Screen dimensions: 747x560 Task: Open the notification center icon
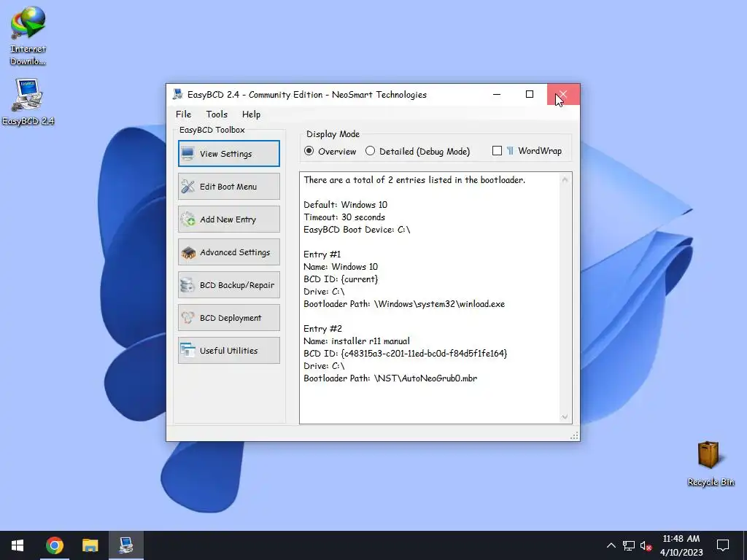click(723, 545)
